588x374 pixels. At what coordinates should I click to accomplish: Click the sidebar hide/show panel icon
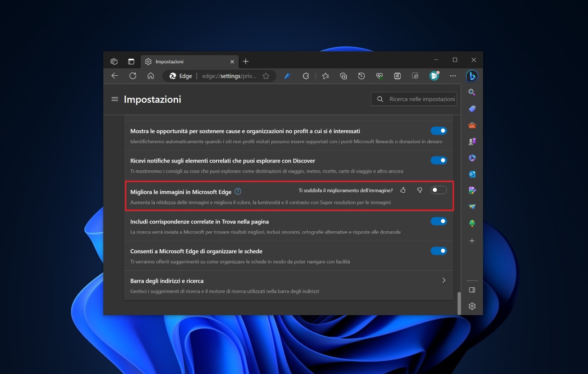tap(472, 290)
